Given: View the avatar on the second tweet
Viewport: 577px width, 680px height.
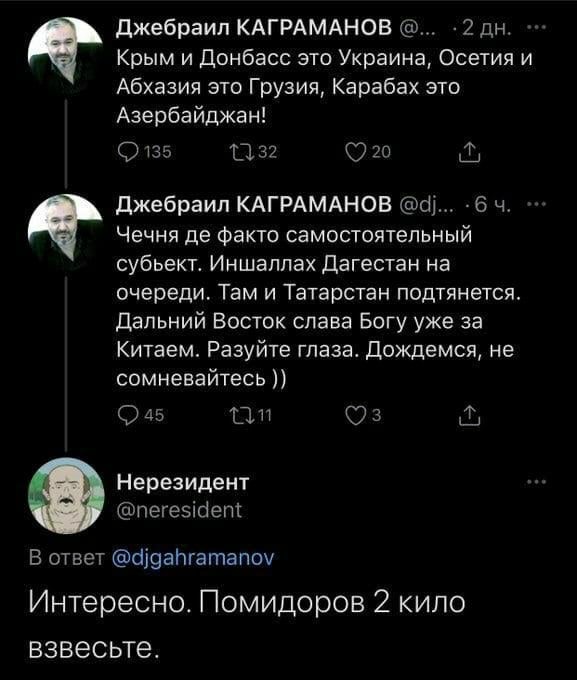Looking at the screenshot, I should click(65, 232).
